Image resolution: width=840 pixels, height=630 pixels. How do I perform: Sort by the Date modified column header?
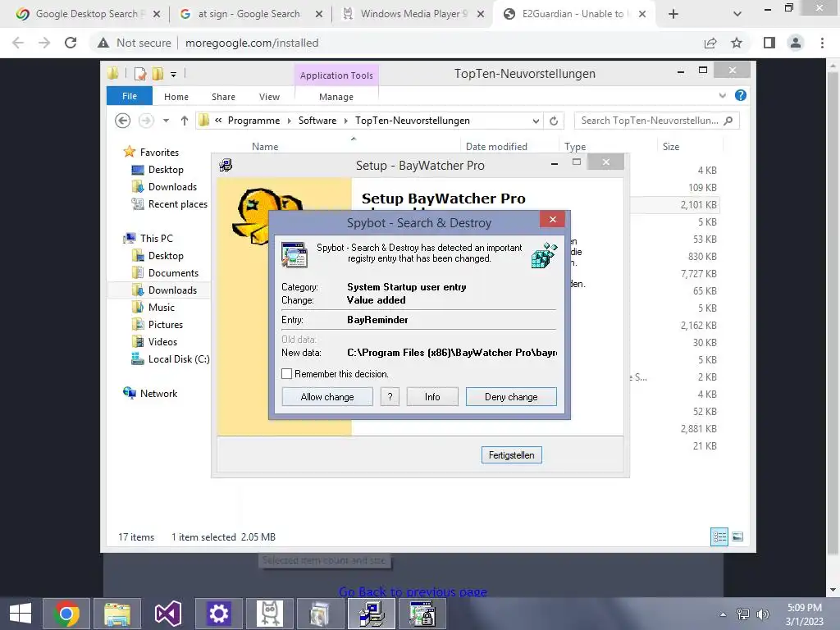pos(496,146)
